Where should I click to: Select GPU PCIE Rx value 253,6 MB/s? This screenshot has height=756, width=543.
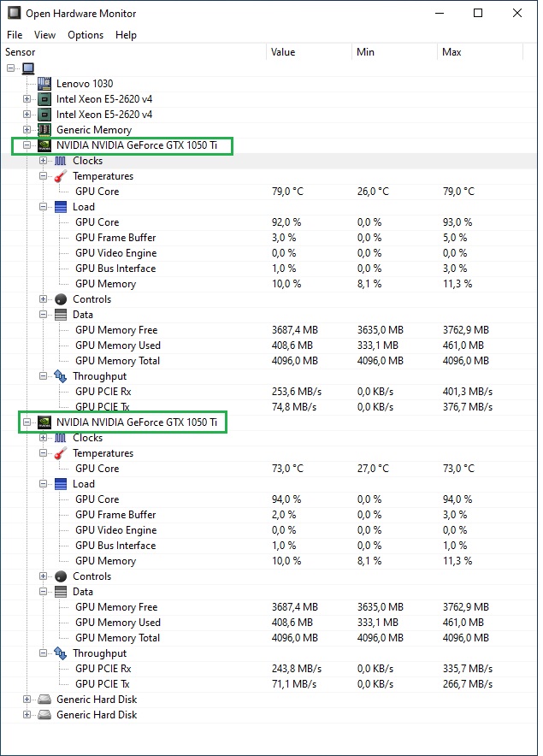297,392
